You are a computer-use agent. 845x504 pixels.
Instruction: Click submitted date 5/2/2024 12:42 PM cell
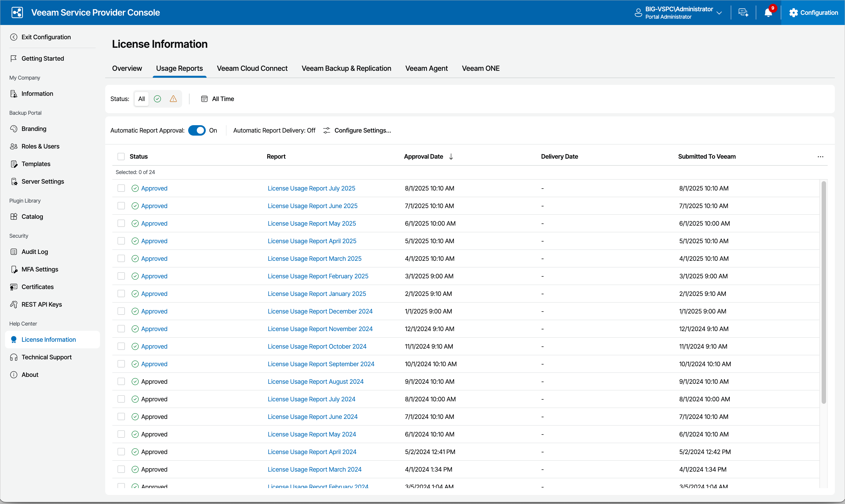pyautogui.click(x=705, y=452)
